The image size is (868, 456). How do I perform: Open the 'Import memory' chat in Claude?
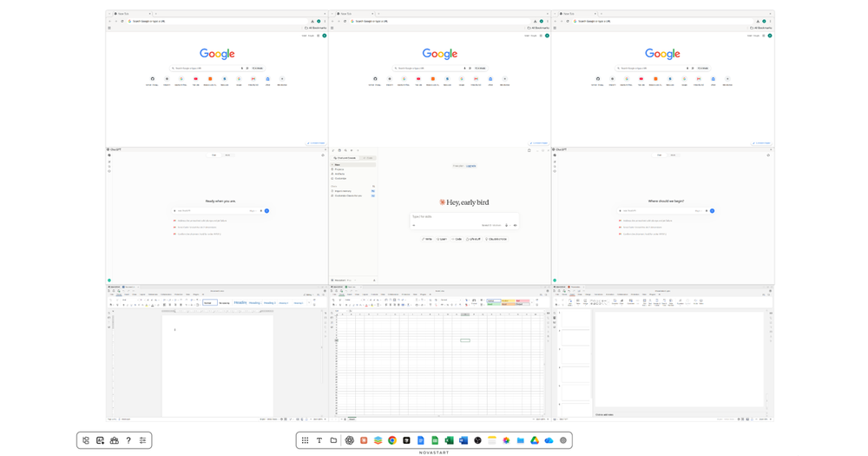353,191
